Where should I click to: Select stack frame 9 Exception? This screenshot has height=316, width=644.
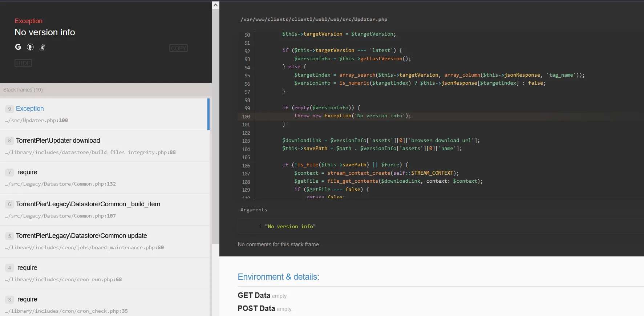[105, 114]
